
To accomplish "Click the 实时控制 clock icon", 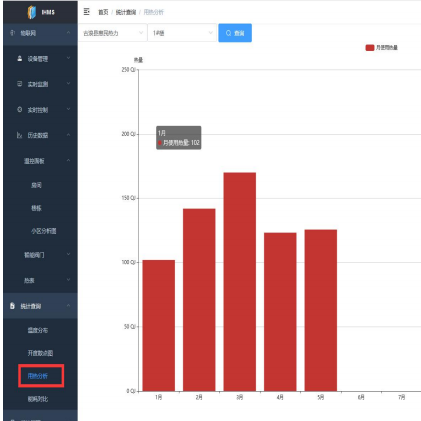I will click(x=20, y=109).
